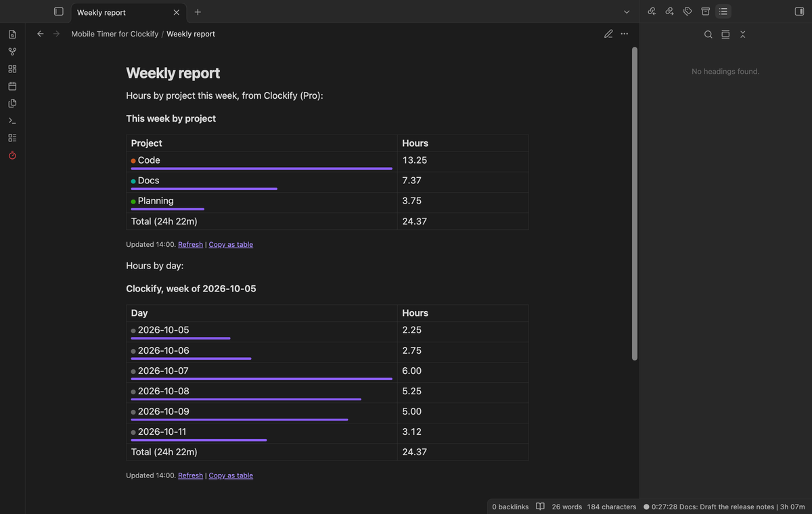Click the Docs project purple bar
812x514 pixels.
click(x=204, y=189)
